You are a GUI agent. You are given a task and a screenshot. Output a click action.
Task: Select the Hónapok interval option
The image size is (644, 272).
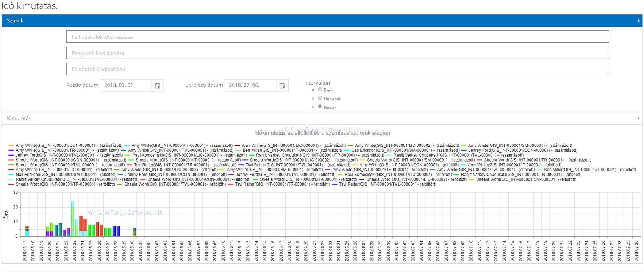point(320,98)
